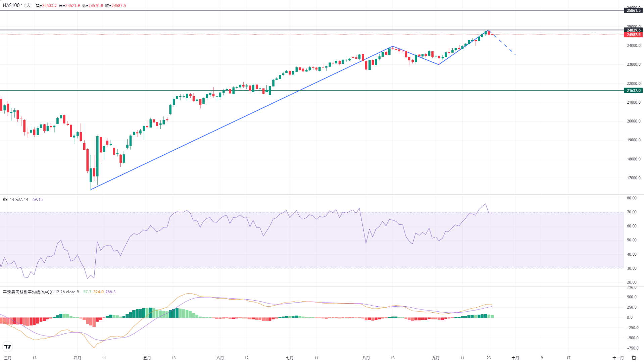Select the long blue uptrend line
The image size is (644, 362).
tap(242, 118)
